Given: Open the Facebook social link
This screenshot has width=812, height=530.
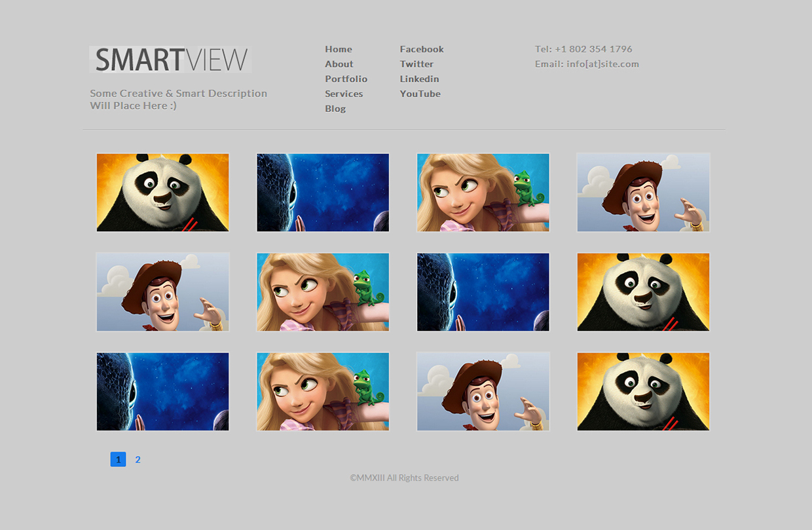Looking at the screenshot, I should (422, 49).
